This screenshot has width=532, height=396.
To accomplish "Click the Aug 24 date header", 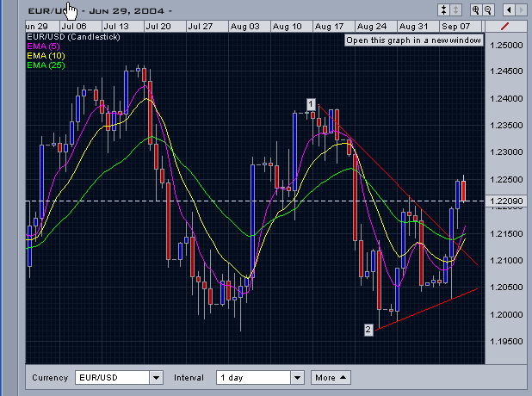I will pos(376,26).
